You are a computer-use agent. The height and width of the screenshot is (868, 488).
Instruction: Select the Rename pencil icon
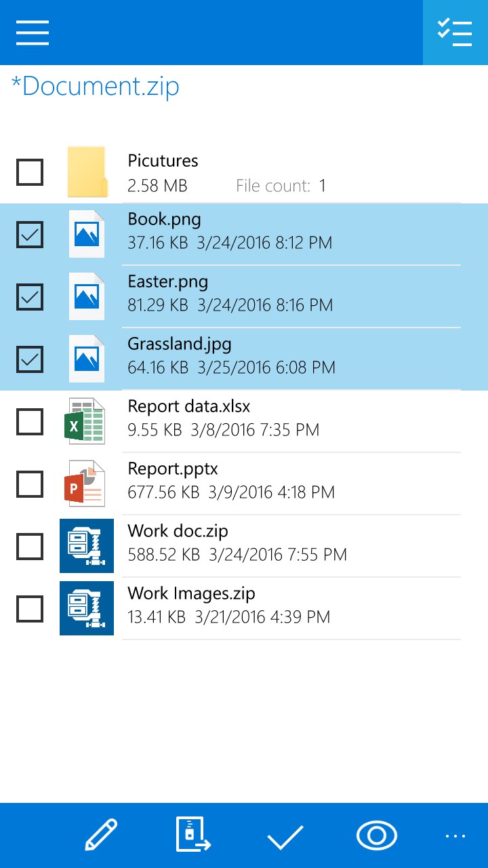click(x=100, y=834)
